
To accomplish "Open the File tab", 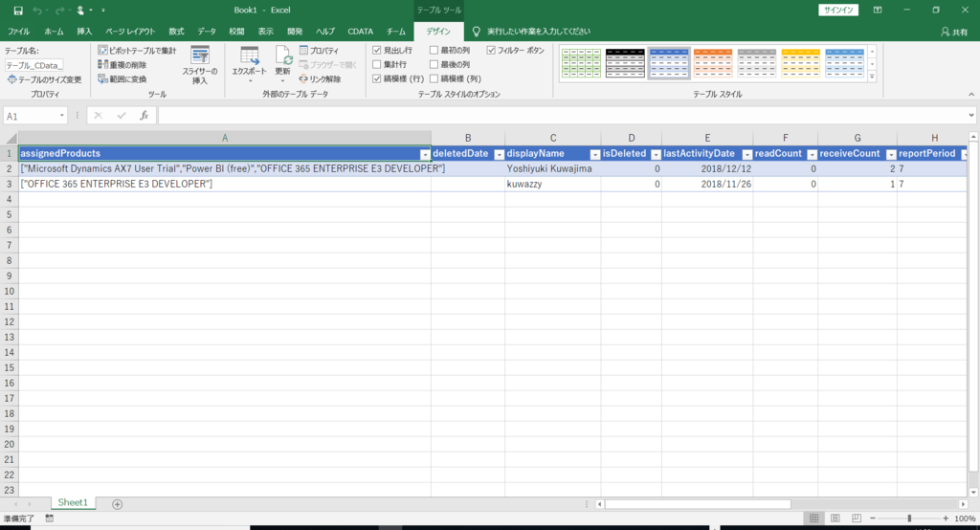I will pos(19,32).
